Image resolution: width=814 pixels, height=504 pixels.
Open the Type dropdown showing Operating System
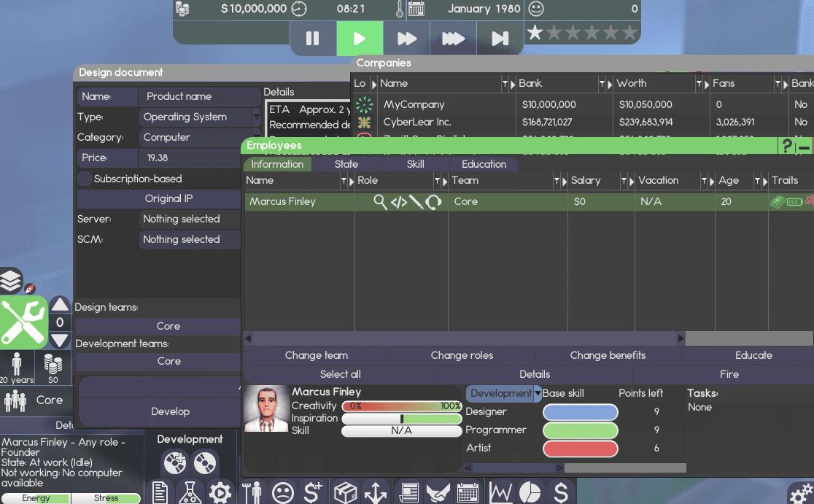coord(200,117)
